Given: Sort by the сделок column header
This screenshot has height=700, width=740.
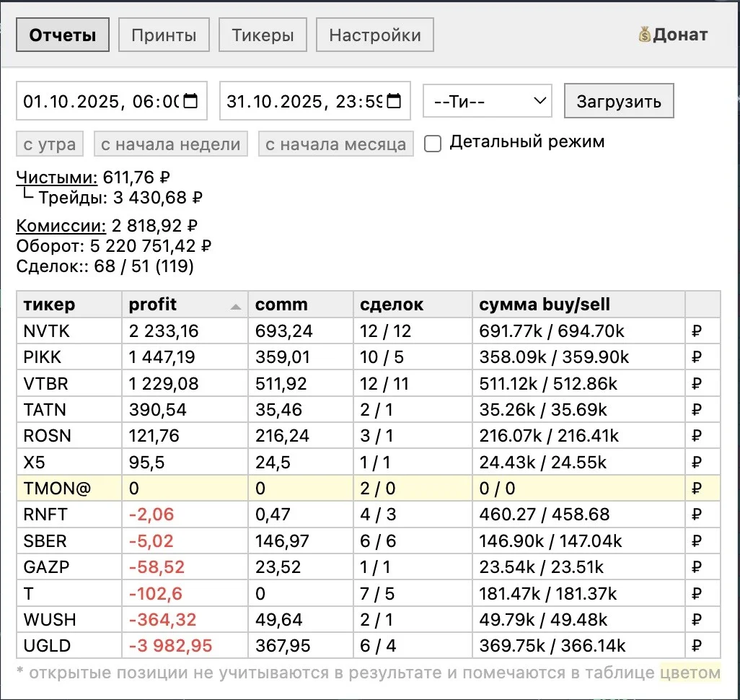Looking at the screenshot, I should 413,305.
